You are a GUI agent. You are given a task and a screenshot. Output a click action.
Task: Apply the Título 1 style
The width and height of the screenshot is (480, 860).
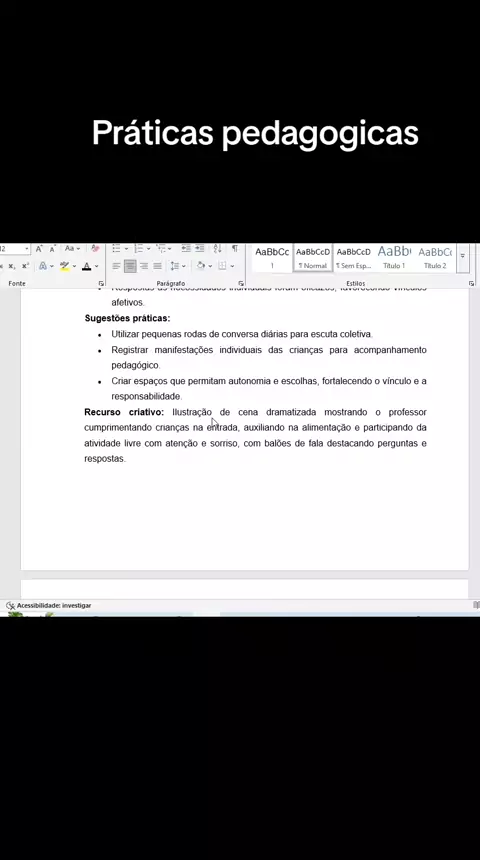(x=394, y=258)
